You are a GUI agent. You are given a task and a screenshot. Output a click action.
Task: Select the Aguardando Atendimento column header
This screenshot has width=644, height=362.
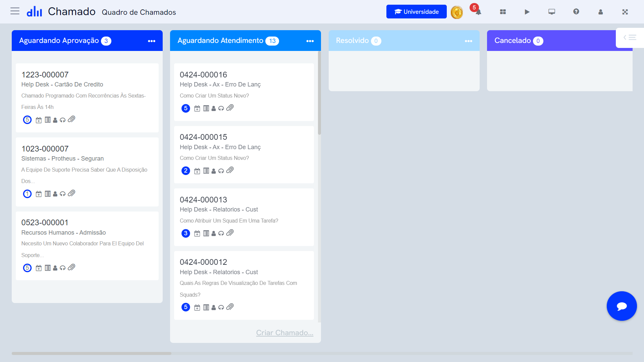[x=246, y=41]
